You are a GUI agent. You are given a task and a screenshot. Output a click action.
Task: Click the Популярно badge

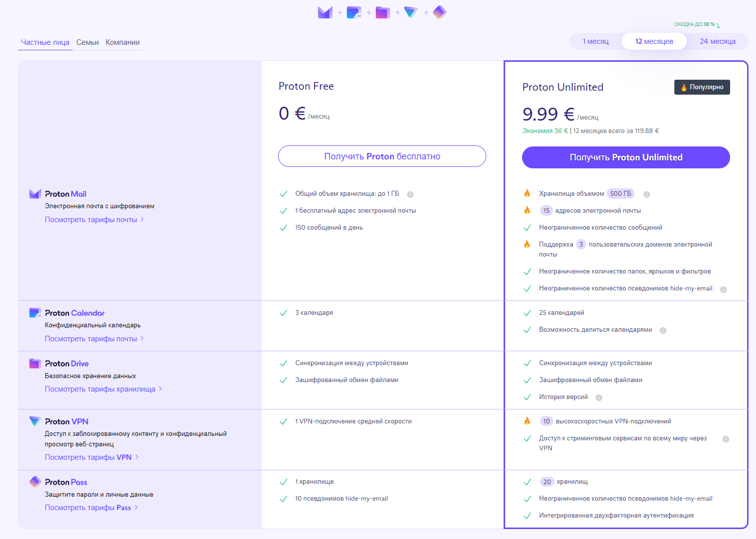(702, 87)
